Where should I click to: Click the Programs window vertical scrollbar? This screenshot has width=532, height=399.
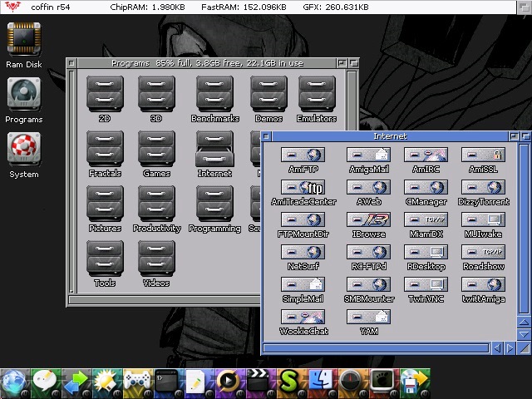[352, 101]
